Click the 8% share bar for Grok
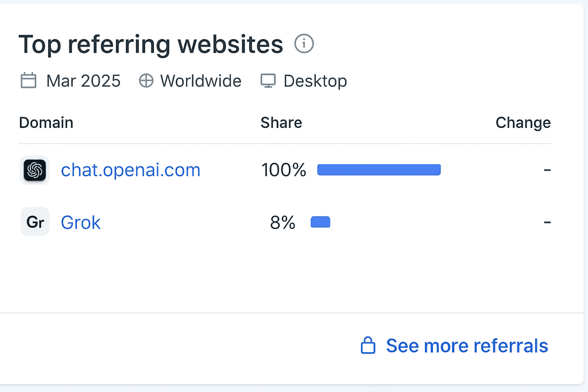588x392 pixels. [320, 222]
